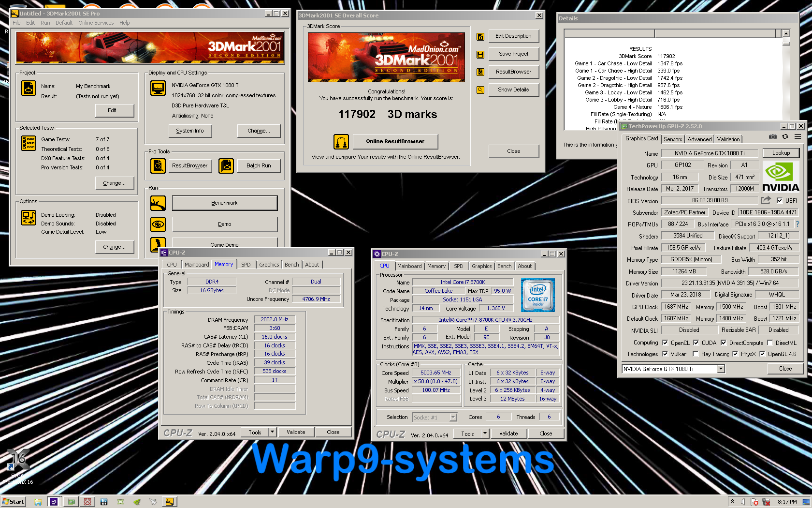
Task: Click the taskbar clock showing 8:17 PM
Action: click(x=787, y=502)
